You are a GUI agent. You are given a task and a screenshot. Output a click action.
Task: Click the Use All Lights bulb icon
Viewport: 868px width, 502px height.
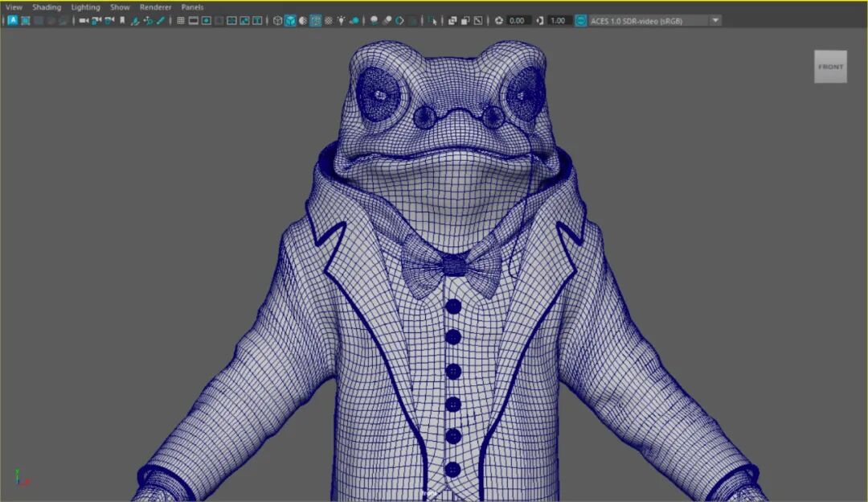341,20
